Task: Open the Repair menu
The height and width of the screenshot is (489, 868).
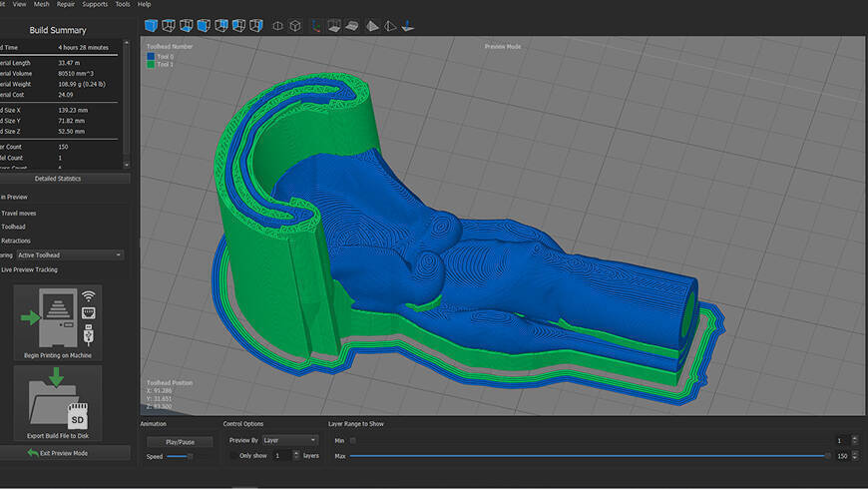Action: pyautogui.click(x=65, y=4)
